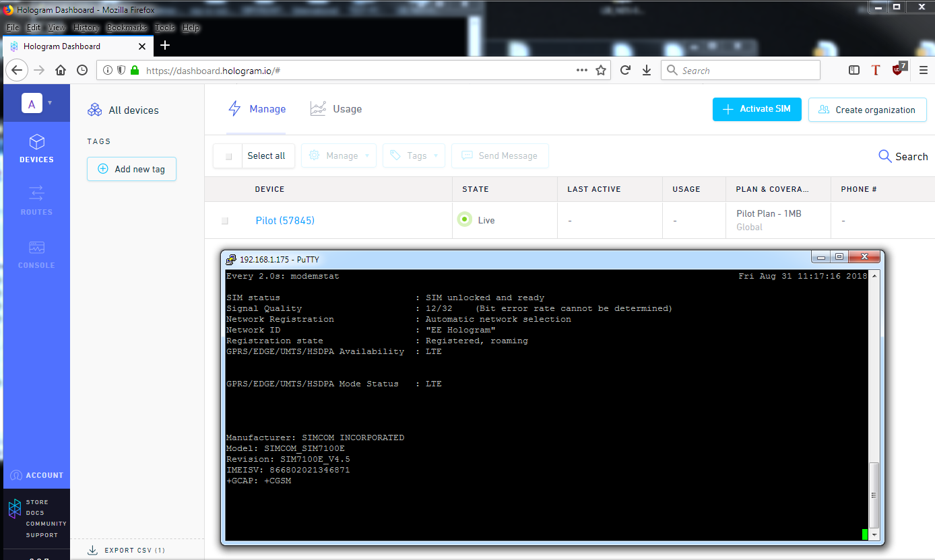
Task: Open Devices section in the sidebar
Action: coord(36,148)
